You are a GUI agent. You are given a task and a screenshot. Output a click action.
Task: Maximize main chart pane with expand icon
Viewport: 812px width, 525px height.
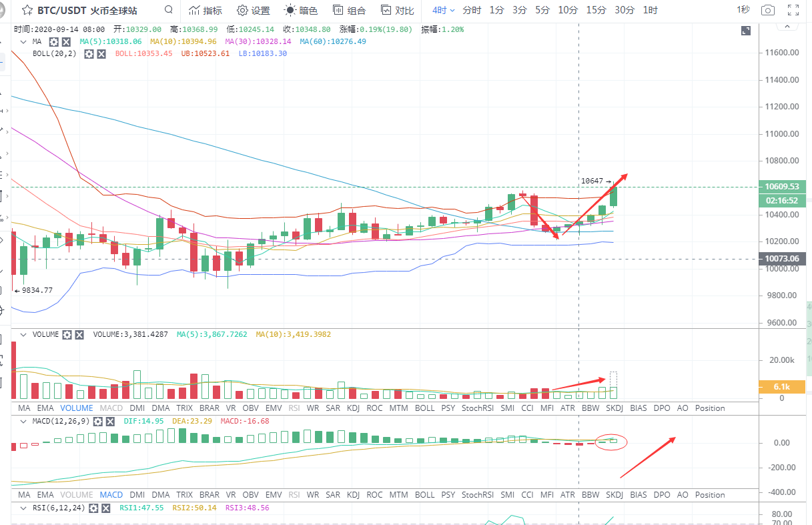point(746,31)
